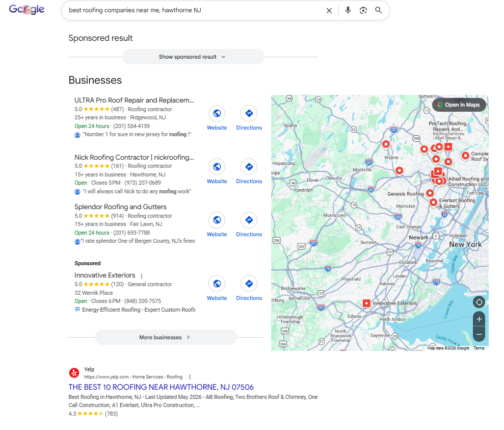Open the three-dot menu beside Innovative Exteriors

(142, 276)
